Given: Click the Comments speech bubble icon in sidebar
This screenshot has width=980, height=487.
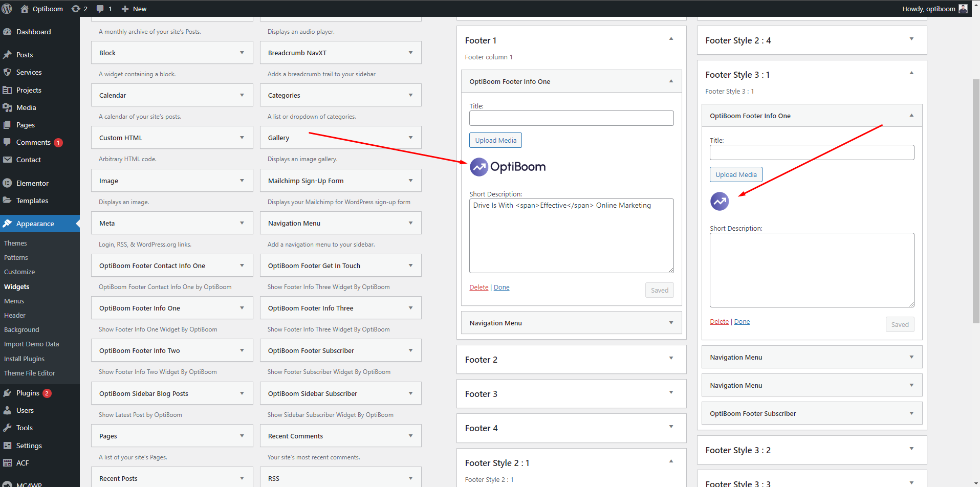Looking at the screenshot, I should pyautogui.click(x=7, y=142).
